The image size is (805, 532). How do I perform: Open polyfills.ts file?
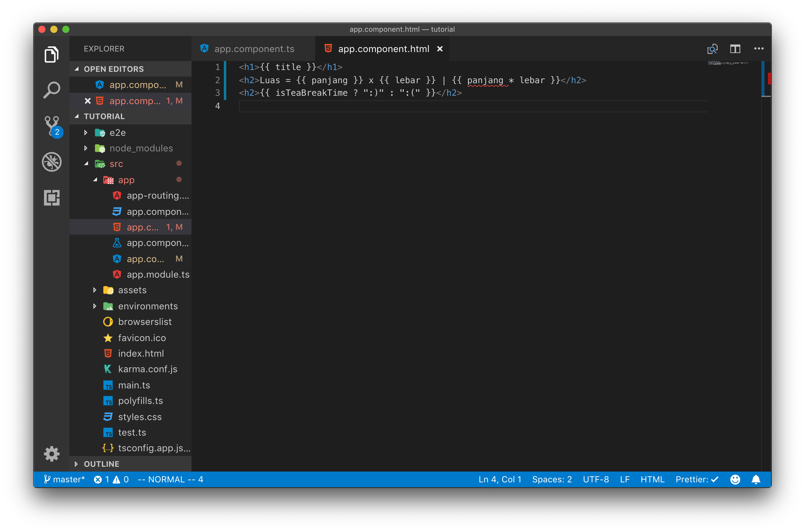point(130,401)
